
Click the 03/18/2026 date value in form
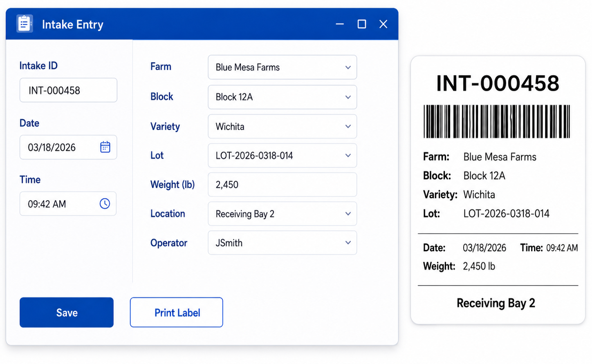tap(52, 147)
